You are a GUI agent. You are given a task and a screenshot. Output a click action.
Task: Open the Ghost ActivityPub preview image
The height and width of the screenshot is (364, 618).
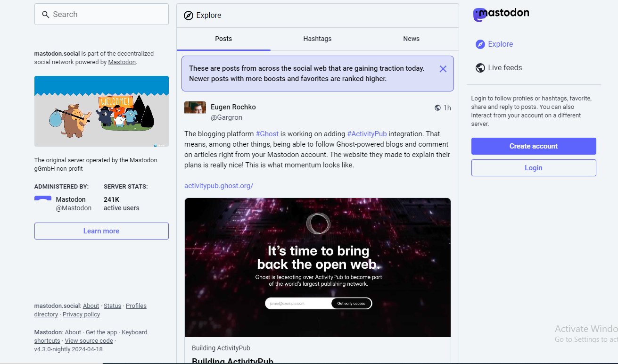317,267
